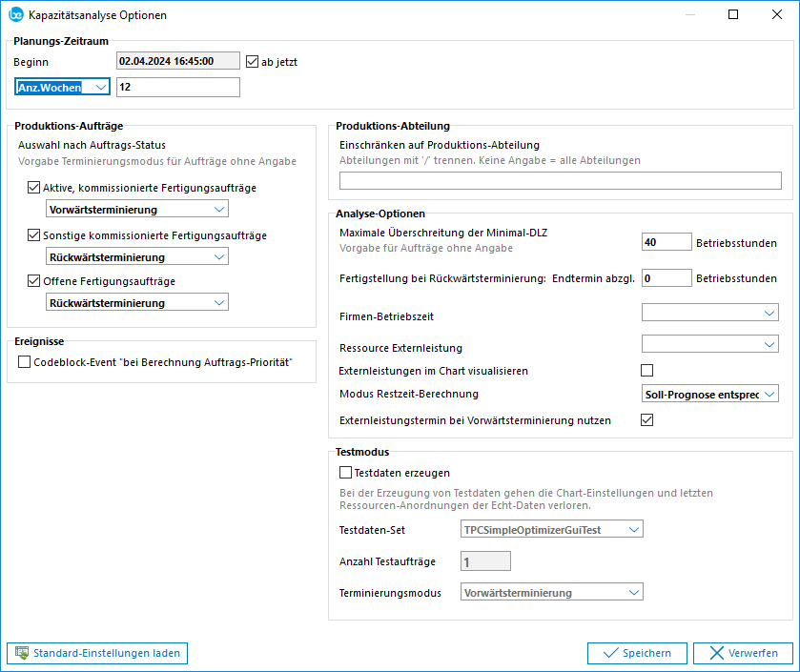Click Produktions-Abteilung text field

[x=561, y=181]
